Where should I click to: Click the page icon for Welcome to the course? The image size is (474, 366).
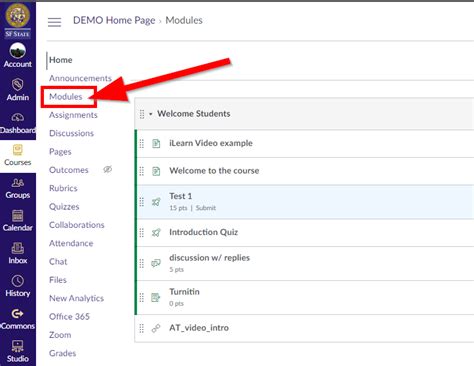click(x=156, y=171)
